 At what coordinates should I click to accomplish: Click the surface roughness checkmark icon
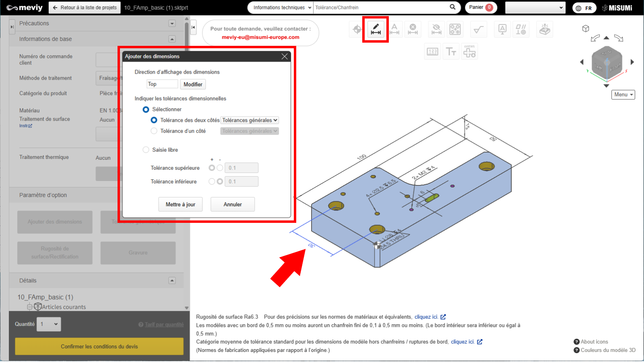(478, 29)
